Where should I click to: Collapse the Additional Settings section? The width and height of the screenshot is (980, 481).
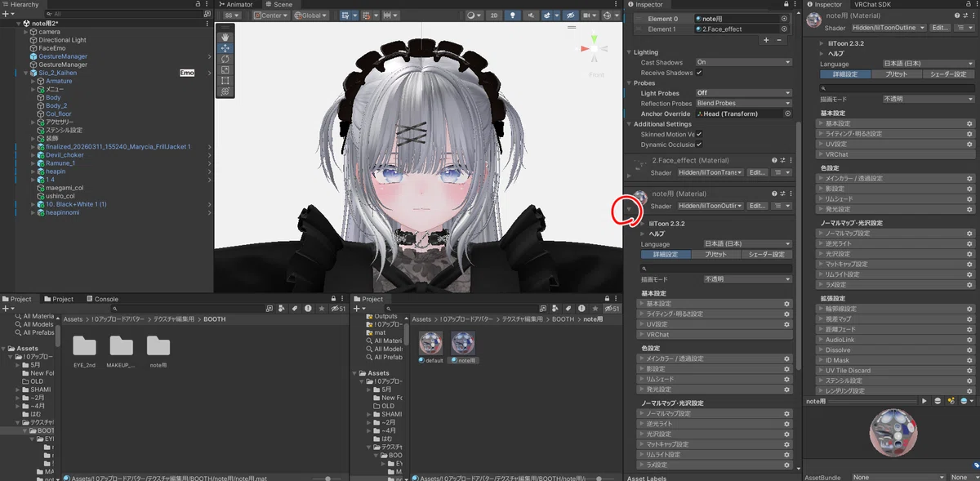pos(630,124)
